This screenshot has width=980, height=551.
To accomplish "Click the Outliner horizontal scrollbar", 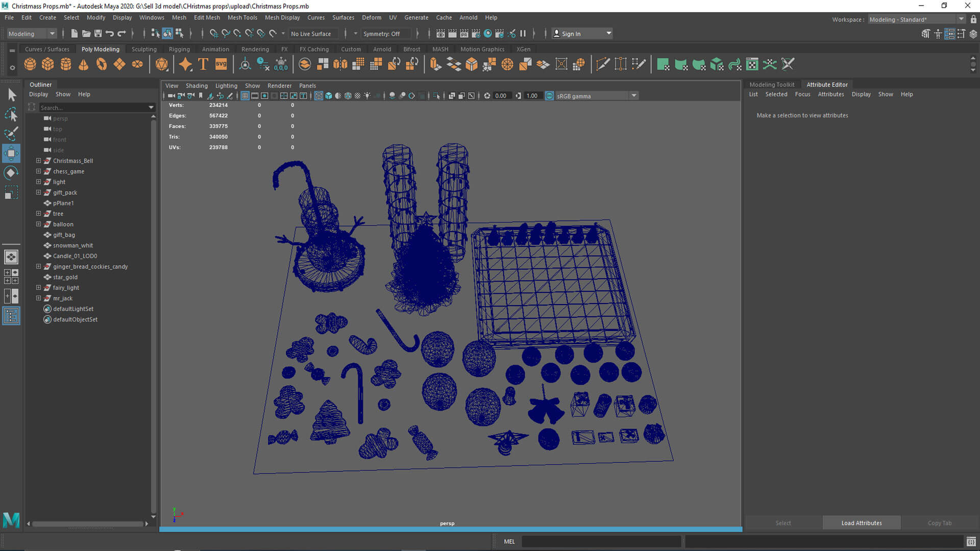I will pos(87,523).
